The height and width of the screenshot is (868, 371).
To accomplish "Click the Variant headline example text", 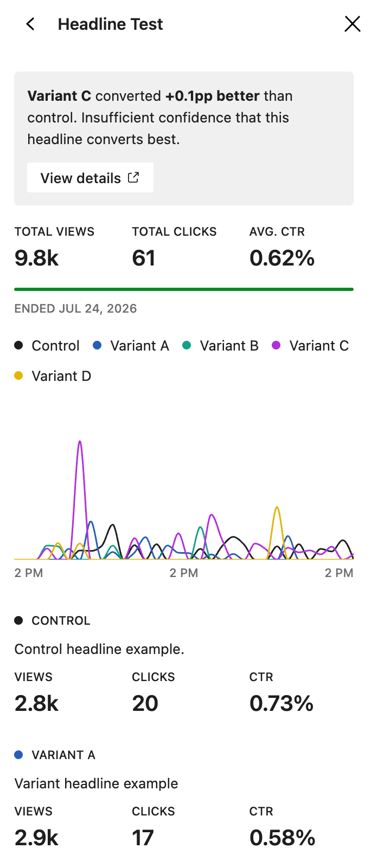I will pyautogui.click(x=96, y=783).
